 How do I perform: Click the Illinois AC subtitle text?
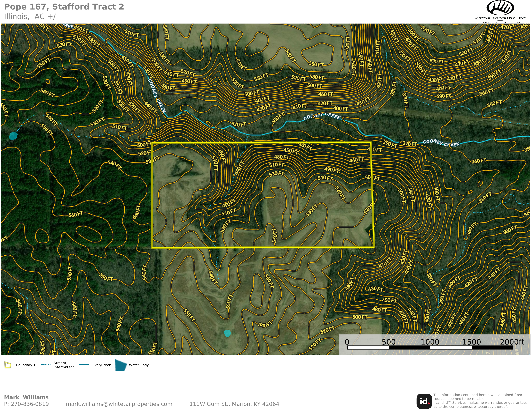click(x=31, y=17)
